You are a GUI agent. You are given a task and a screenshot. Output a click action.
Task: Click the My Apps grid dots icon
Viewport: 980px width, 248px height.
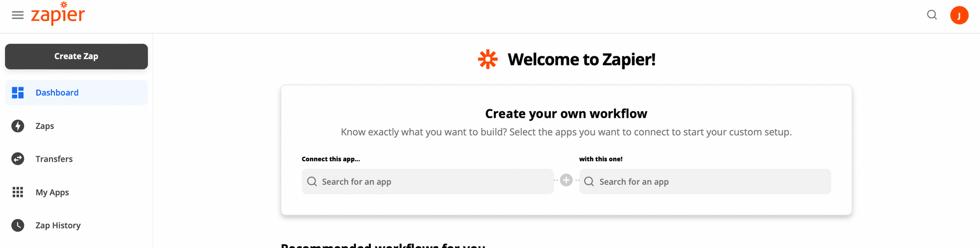18,192
